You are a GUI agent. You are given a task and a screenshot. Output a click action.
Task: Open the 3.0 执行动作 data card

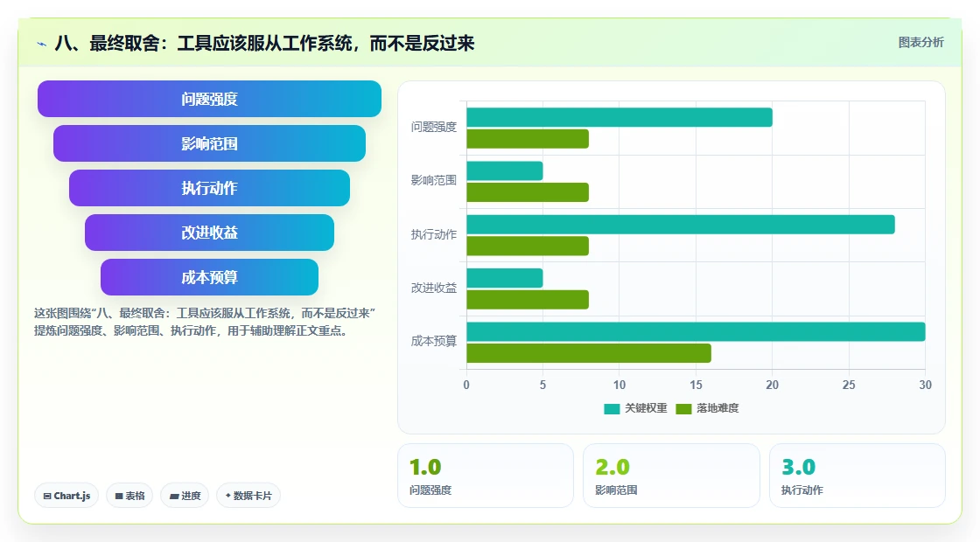(857, 476)
